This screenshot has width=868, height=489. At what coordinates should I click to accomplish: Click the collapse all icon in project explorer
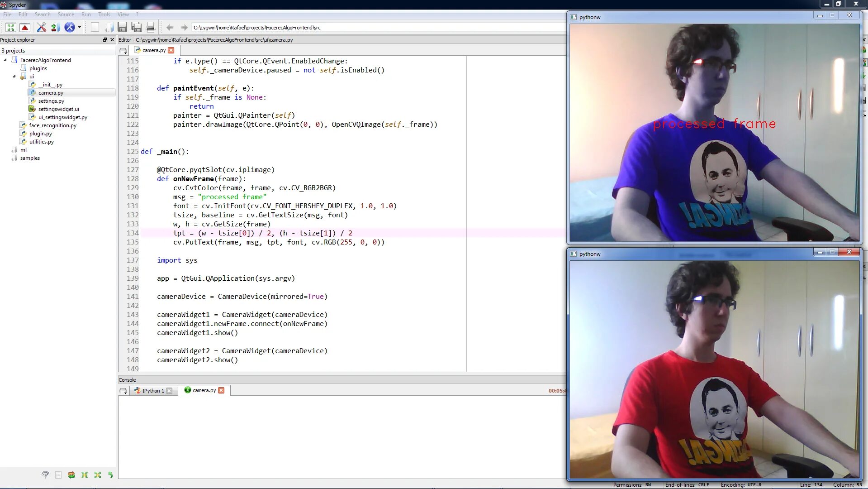(x=85, y=475)
